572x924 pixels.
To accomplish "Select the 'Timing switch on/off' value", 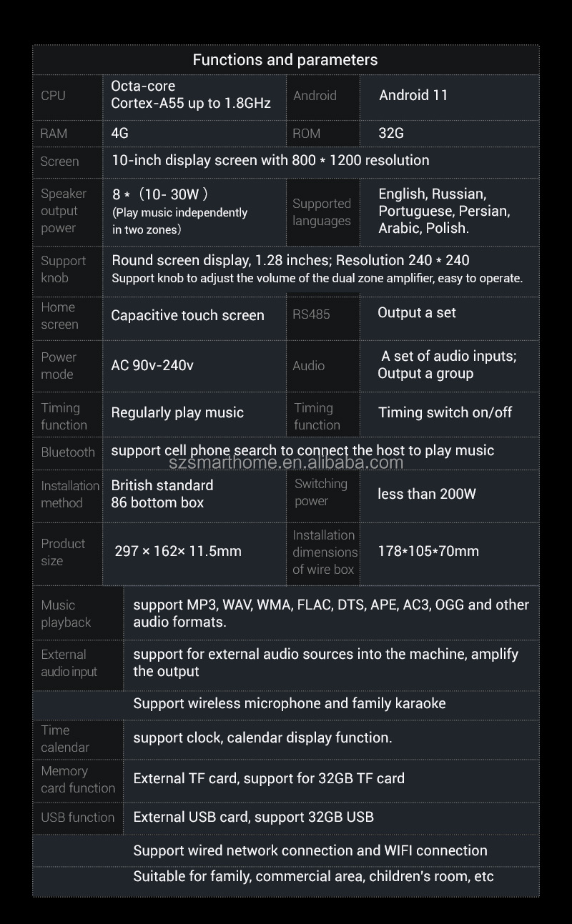I will (445, 412).
